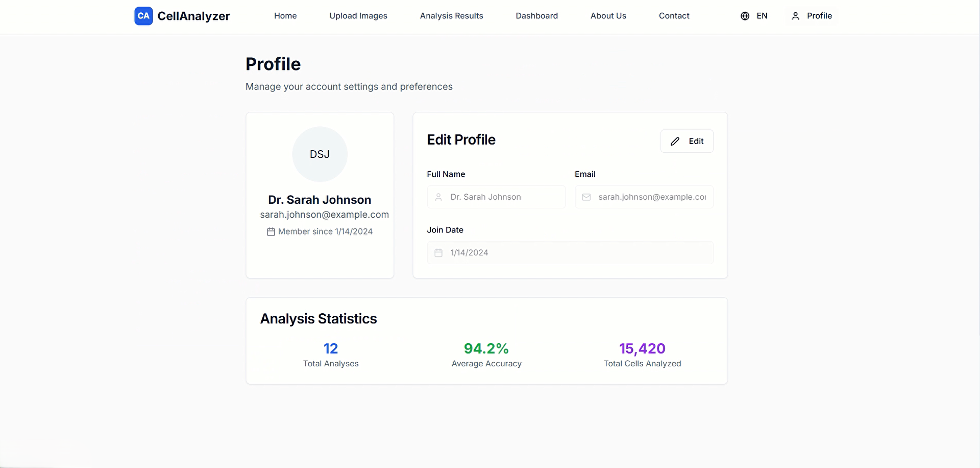Click the Edit Profile heading

[x=461, y=140]
